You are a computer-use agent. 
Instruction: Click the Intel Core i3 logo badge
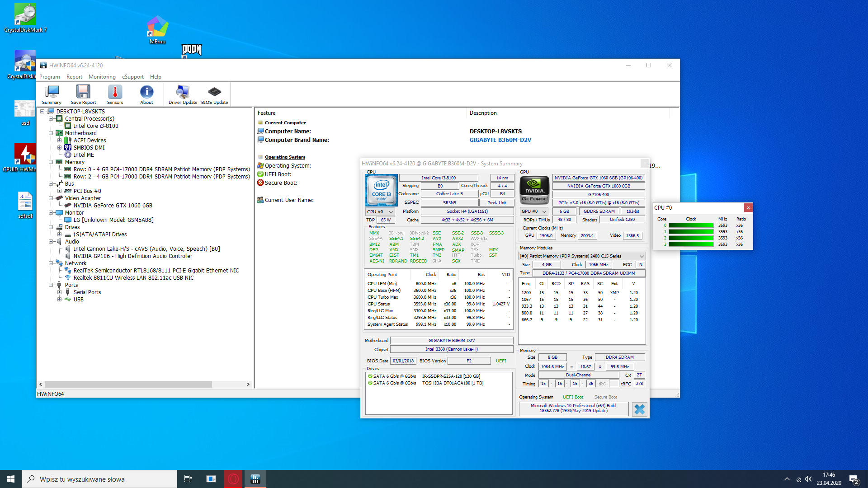click(x=381, y=190)
